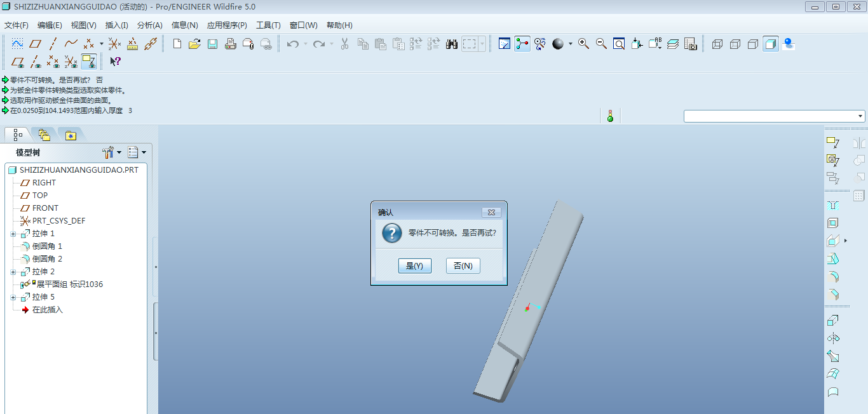Click the coordinate system tool icon
Viewport: 868px width, 414px height.
[114, 44]
